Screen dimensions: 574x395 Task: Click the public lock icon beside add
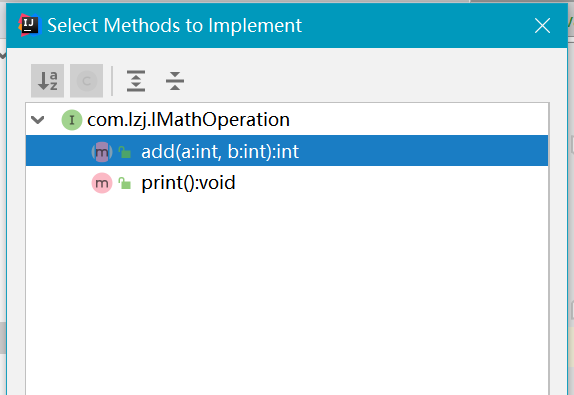125,152
